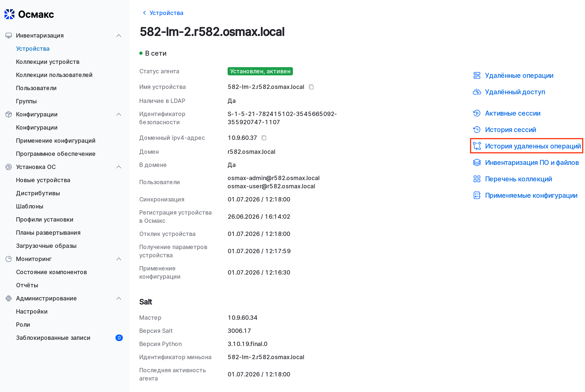
Task: Click the Применяемые конфигурации checklist icon
Action: click(477, 195)
